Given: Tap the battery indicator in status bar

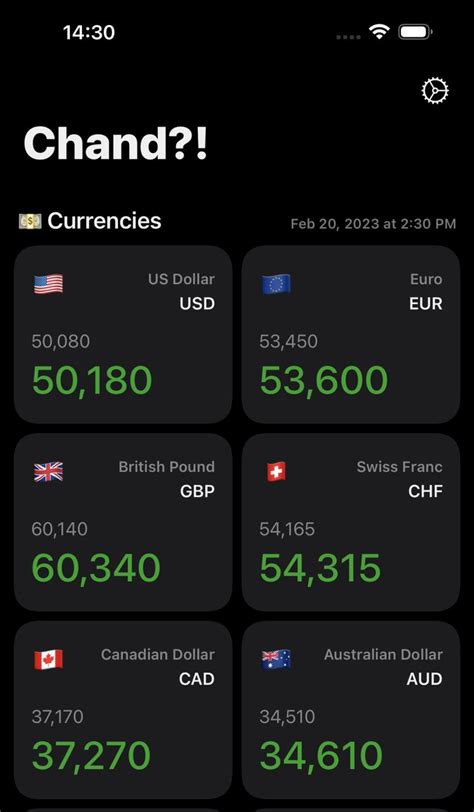Looking at the screenshot, I should [x=415, y=32].
